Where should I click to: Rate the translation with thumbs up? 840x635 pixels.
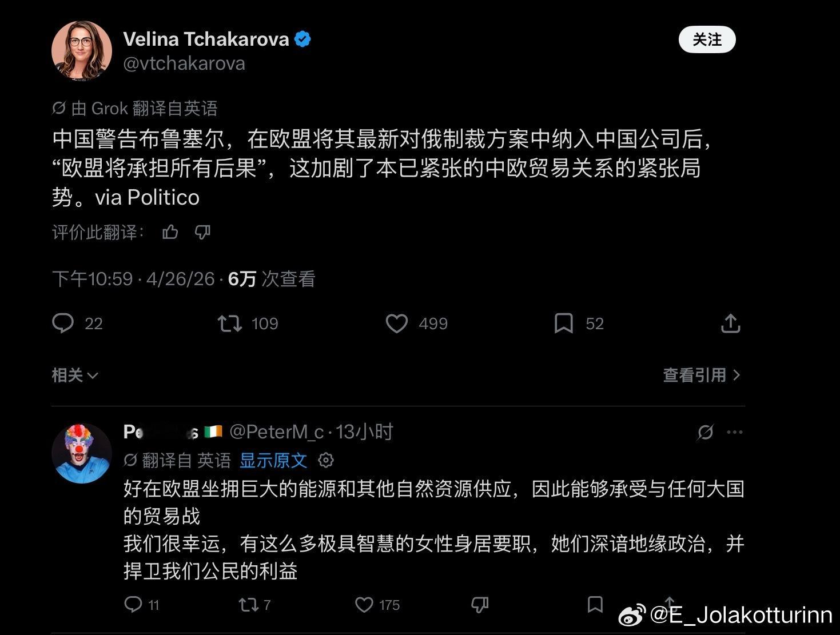pyautogui.click(x=170, y=232)
